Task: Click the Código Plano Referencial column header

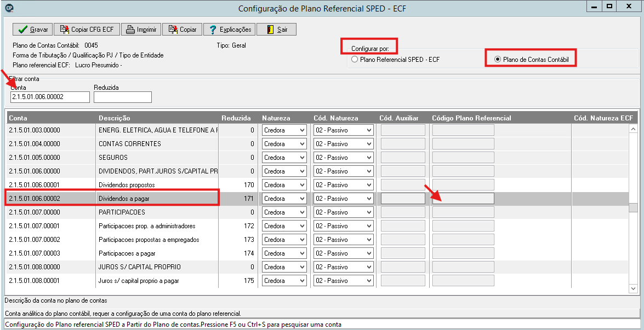Action: (x=471, y=118)
